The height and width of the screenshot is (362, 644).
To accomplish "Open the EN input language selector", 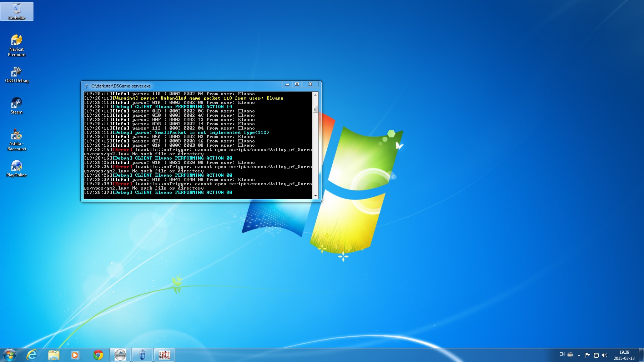I will tap(562, 355).
